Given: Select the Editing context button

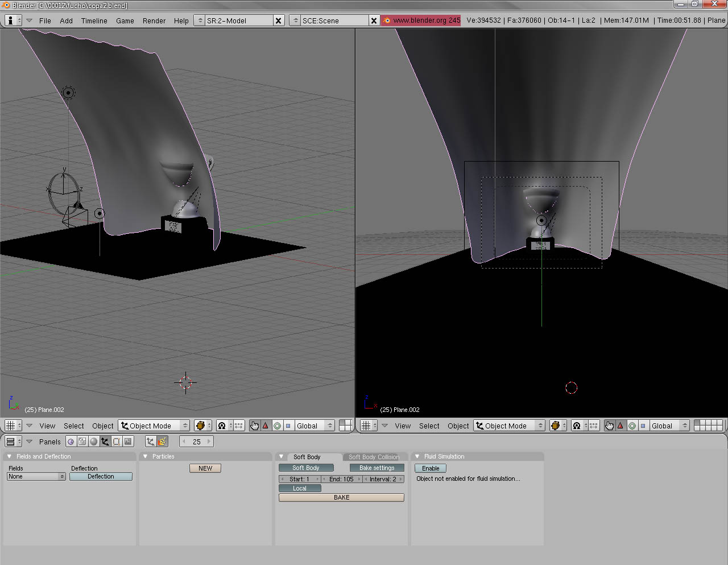Looking at the screenshot, I should (117, 442).
